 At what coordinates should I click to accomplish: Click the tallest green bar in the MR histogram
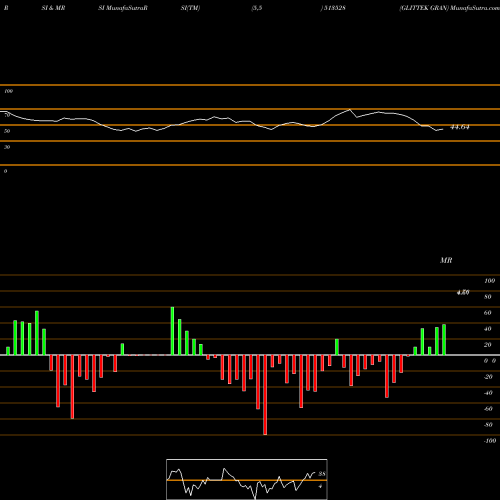(172, 331)
